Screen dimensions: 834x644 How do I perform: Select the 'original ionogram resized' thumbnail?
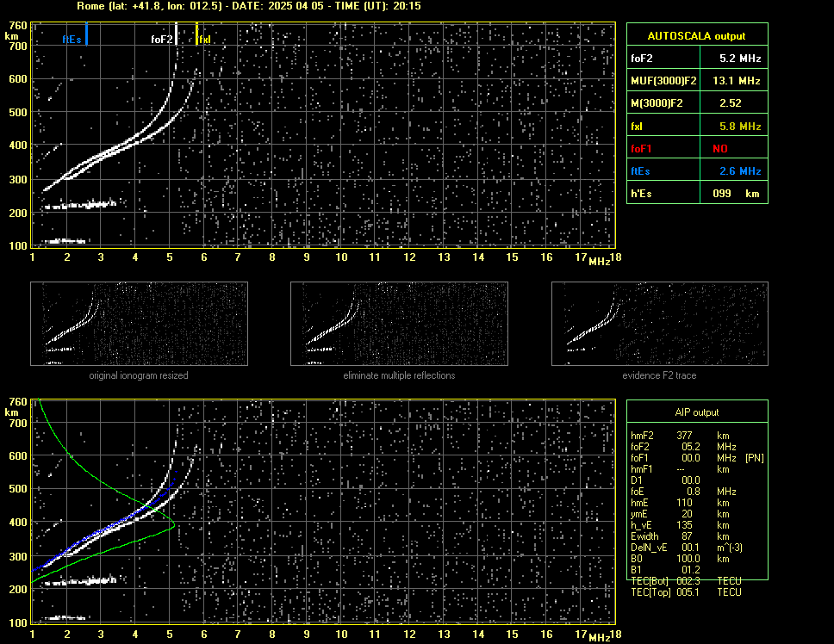(x=139, y=324)
